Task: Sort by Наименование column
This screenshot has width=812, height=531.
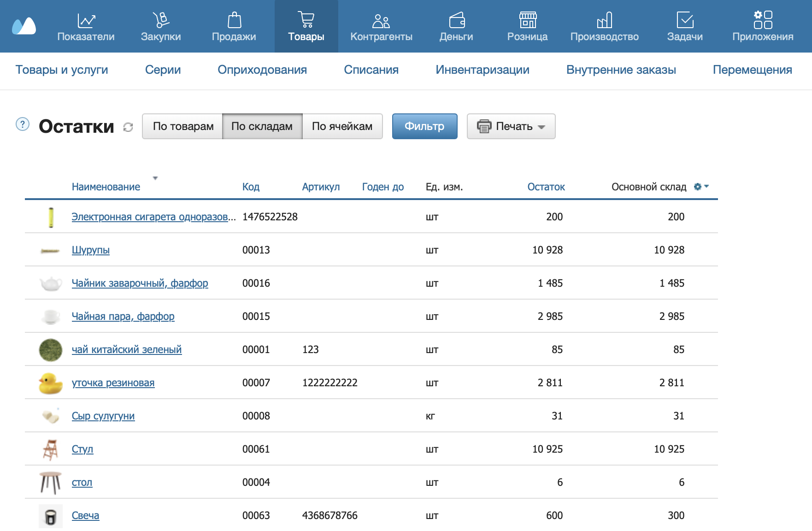Action: [106, 187]
